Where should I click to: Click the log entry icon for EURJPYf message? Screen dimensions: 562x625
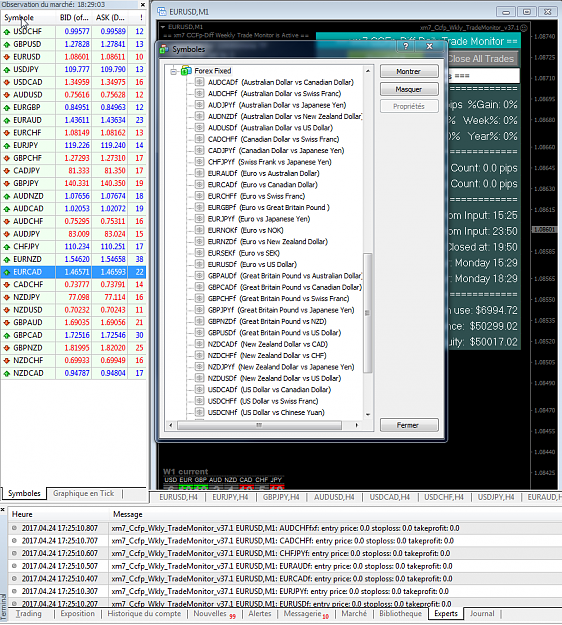pyautogui.click(x=14, y=591)
